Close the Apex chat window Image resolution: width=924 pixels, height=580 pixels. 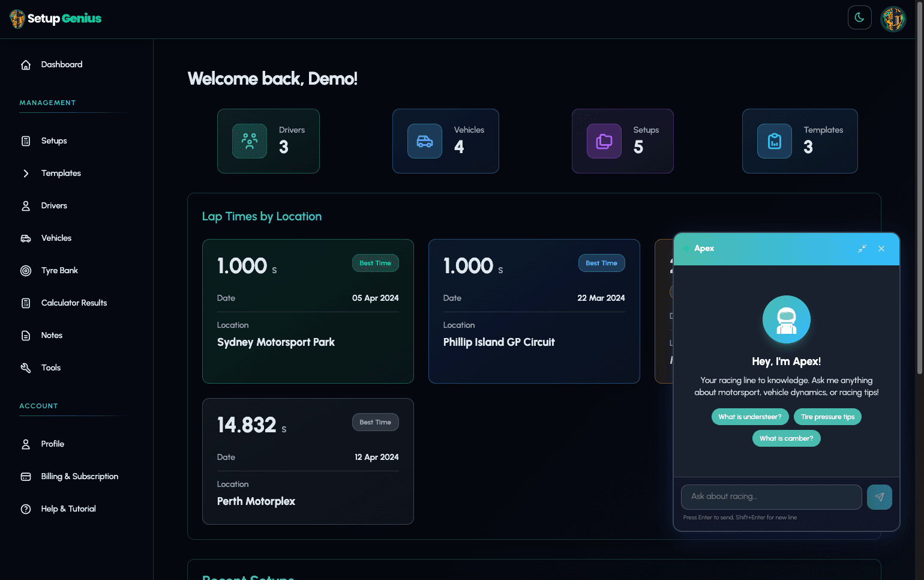(881, 249)
